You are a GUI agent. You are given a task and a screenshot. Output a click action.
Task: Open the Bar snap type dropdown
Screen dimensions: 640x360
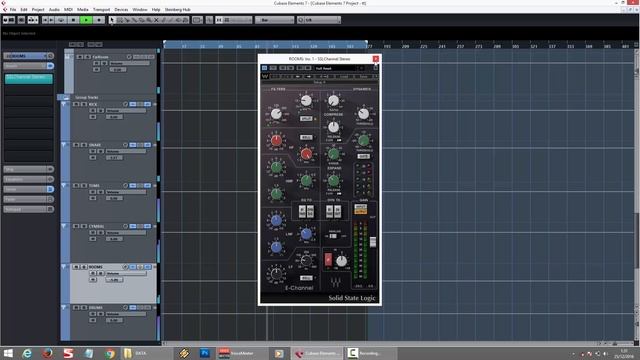274,20
